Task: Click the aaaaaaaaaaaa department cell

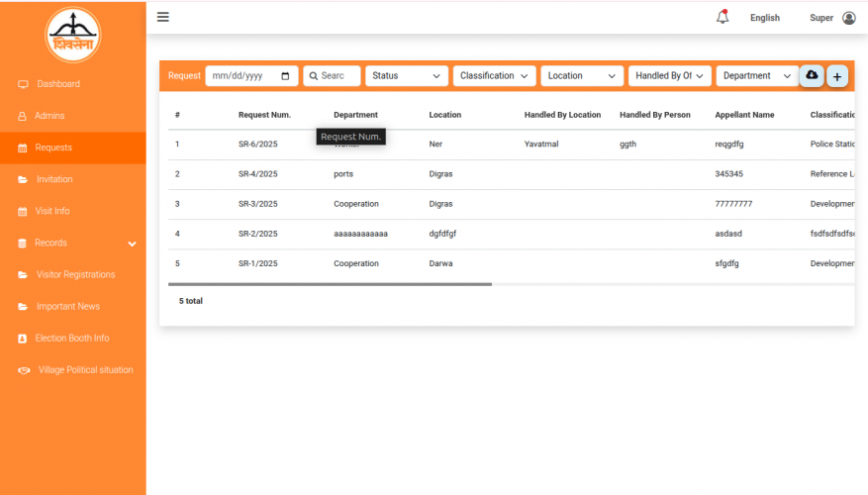Action: click(360, 234)
